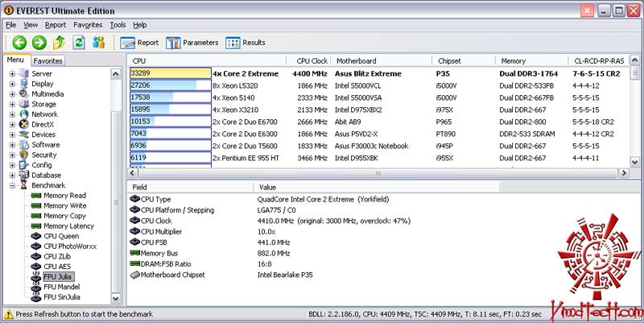Open the Report toolbar button
This screenshot has height=323, width=644.
pos(139,43)
